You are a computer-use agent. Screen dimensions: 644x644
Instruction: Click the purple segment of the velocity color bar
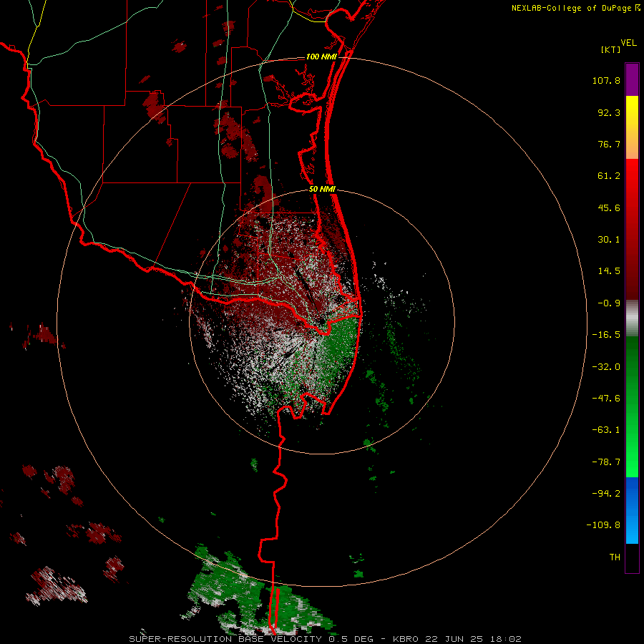(632, 79)
